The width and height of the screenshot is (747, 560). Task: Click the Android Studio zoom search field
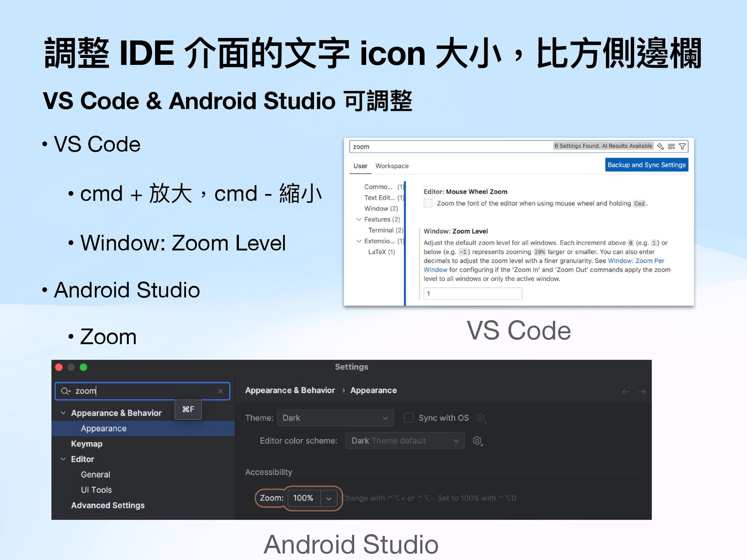142,391
